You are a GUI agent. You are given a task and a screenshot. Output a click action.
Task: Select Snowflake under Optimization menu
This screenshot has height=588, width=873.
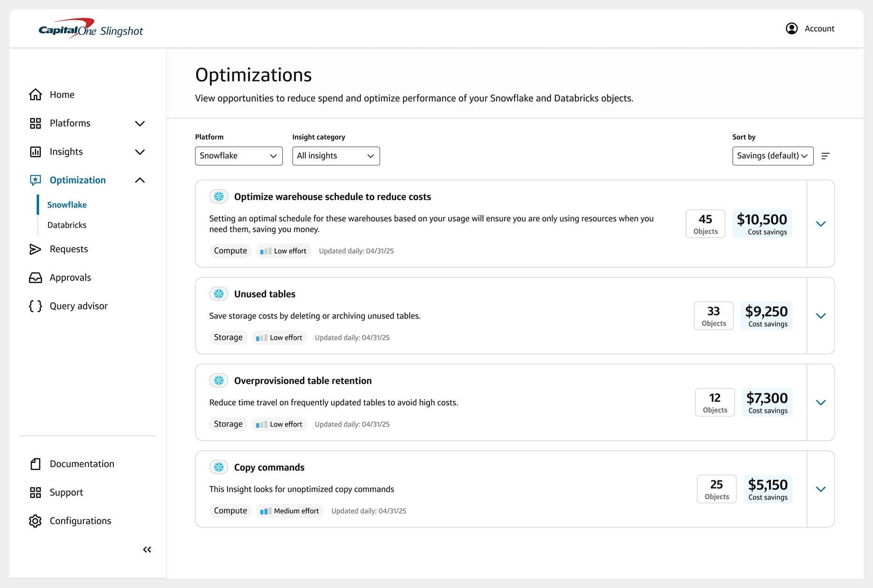tap(66, 205)
